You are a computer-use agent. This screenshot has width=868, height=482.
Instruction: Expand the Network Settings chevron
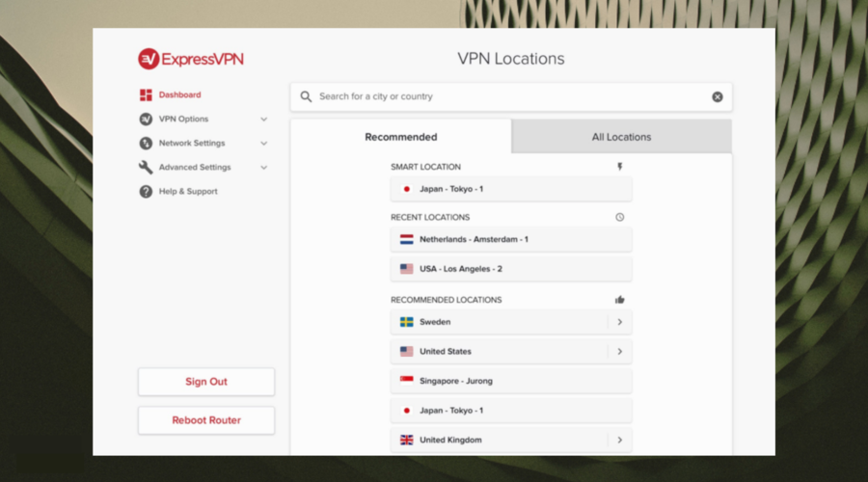264,143
